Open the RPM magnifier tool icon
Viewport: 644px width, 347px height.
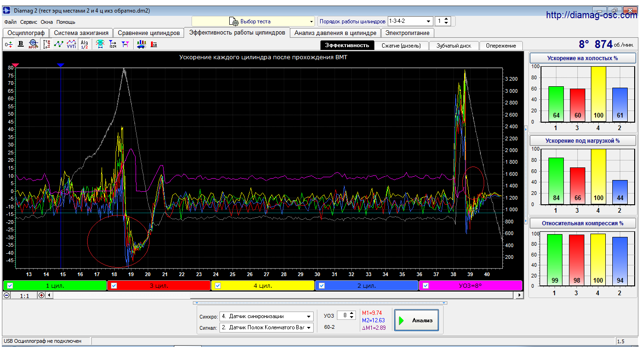[x=33, y=44]
